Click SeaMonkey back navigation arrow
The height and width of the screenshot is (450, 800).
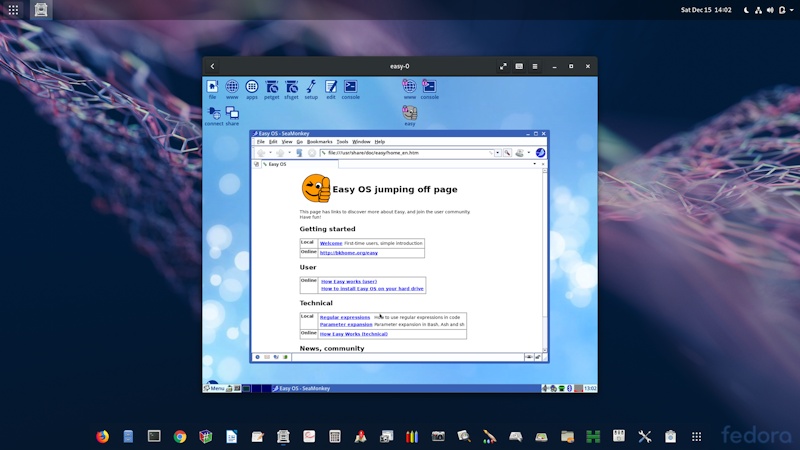tap(261, 153)
